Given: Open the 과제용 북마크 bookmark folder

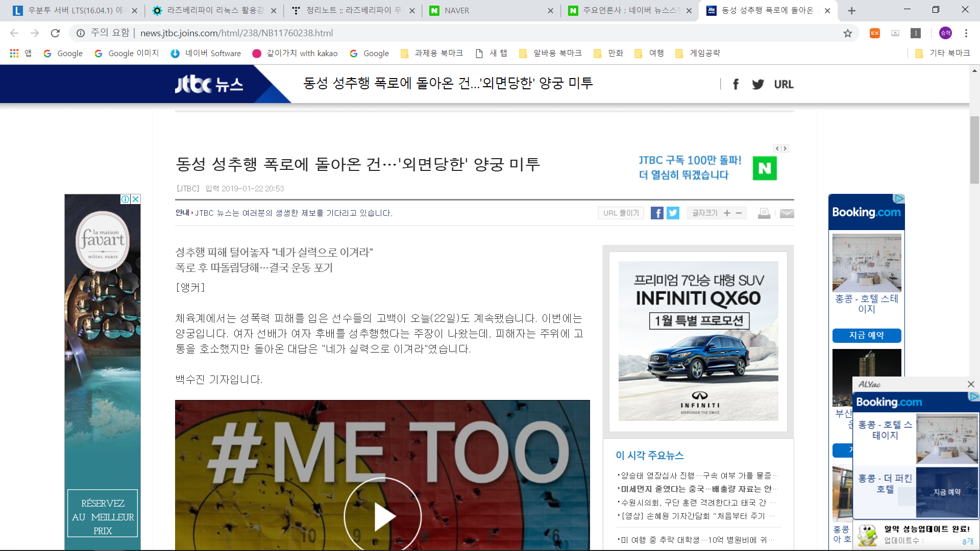Looking at the screenshot, I should pos(432,53).
